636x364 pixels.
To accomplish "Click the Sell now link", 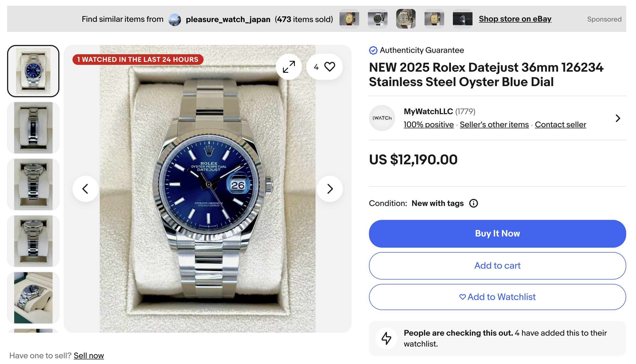I will point(89,356).
